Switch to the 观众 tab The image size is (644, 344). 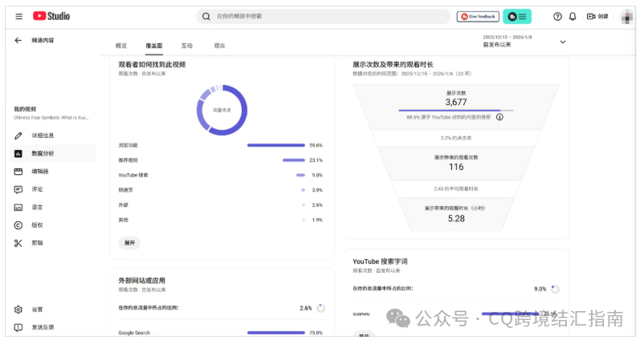pos(220,46)
